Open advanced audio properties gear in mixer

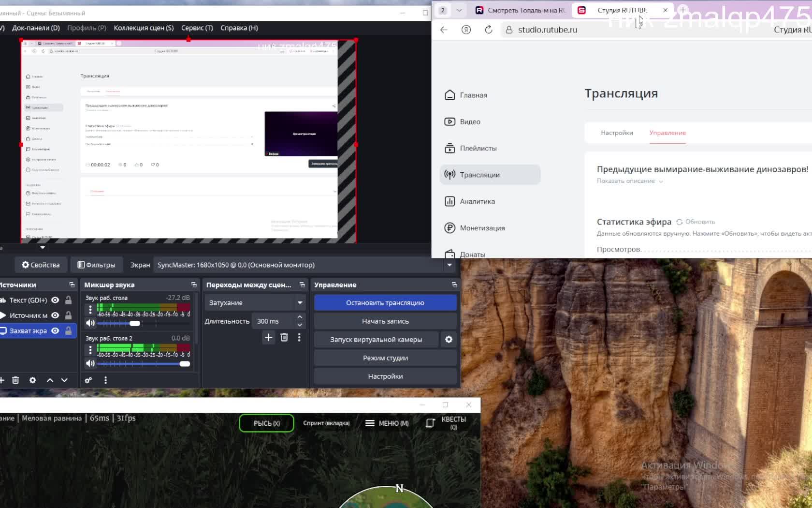point(88,380)
